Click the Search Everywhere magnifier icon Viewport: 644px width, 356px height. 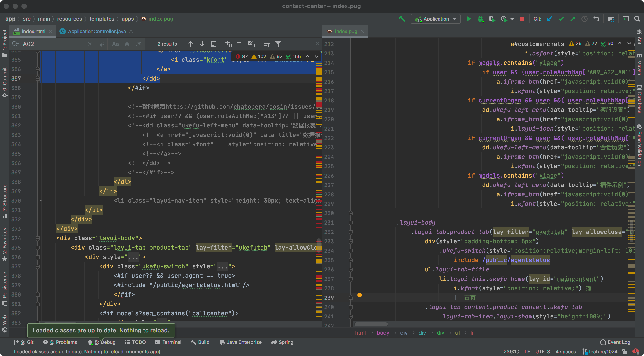click(x=637, y=19)
